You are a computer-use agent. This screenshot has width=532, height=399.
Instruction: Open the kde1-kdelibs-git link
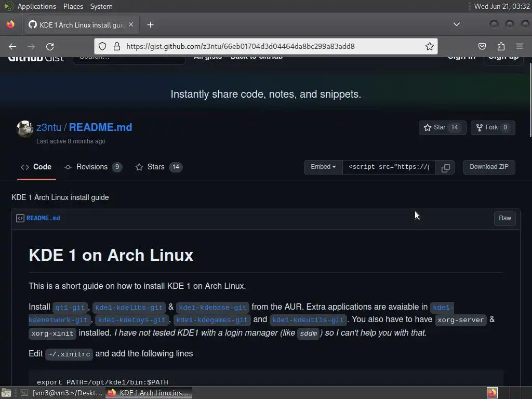[x=129, y=308]
